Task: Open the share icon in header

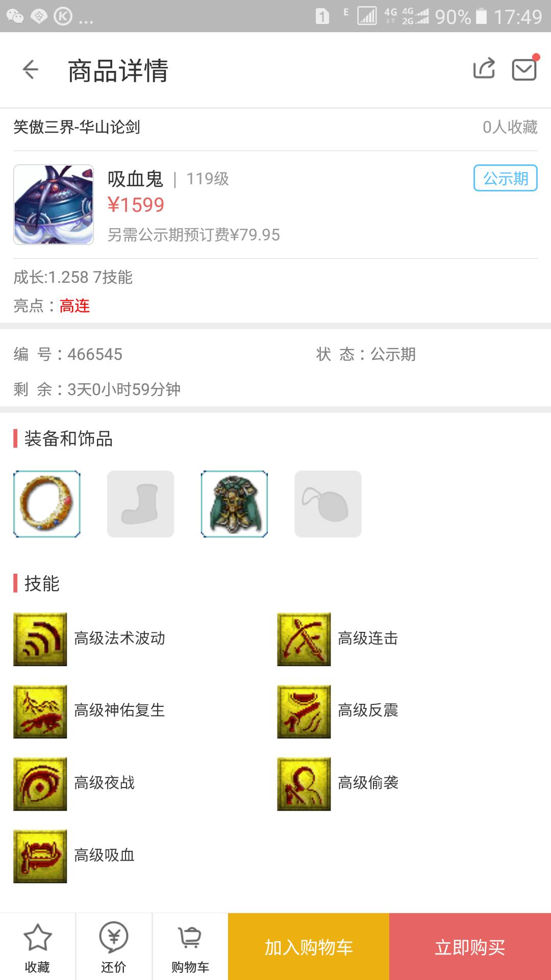Action: tap(484, 68)
